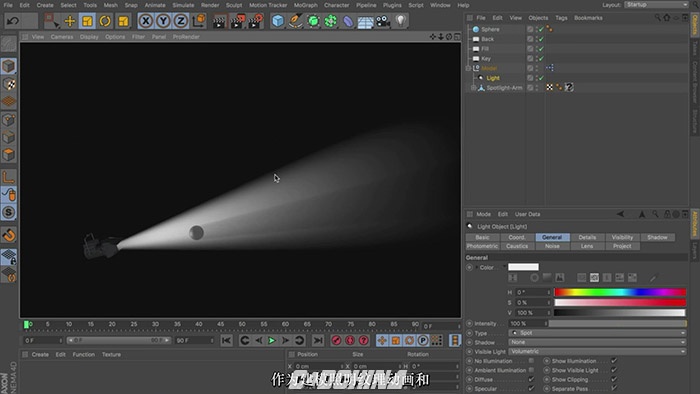700x394 pixels.
Task: Select the Key light object
Action: 486,59
